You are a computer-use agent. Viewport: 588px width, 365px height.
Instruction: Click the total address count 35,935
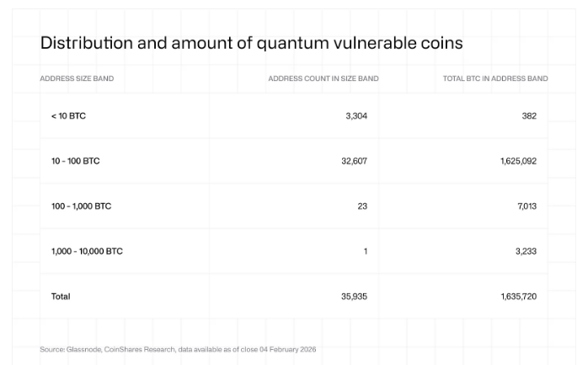tap(354, 296)
